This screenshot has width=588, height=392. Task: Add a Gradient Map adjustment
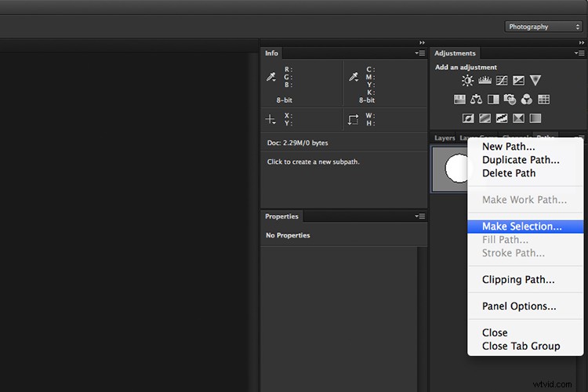[x=535, y=118]
